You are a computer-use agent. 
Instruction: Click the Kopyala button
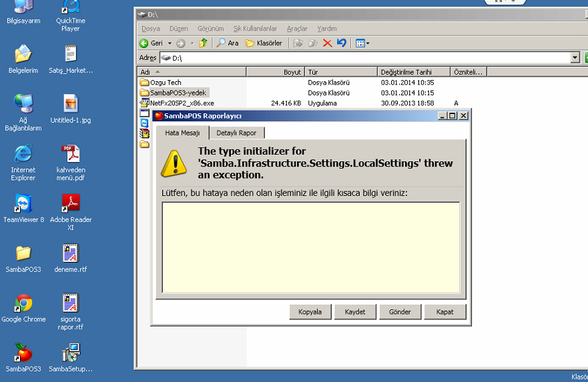[310, 312]
